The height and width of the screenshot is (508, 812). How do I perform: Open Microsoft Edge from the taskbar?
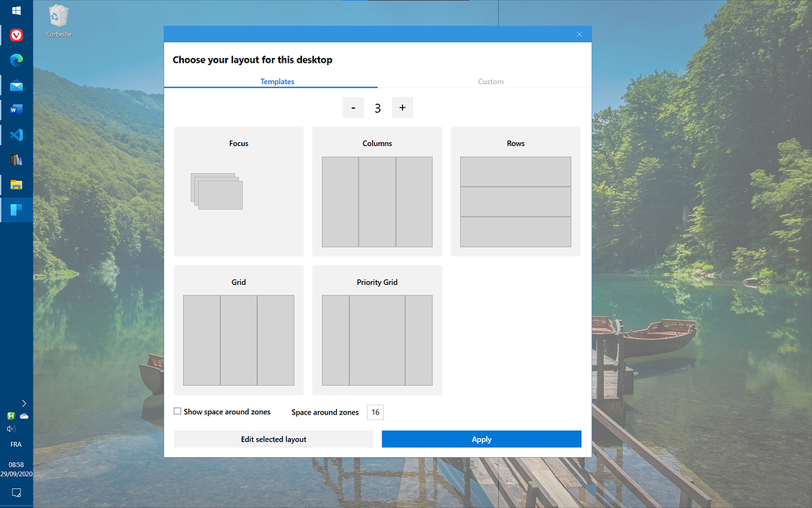pyautogui.click(x=16, y=60)
